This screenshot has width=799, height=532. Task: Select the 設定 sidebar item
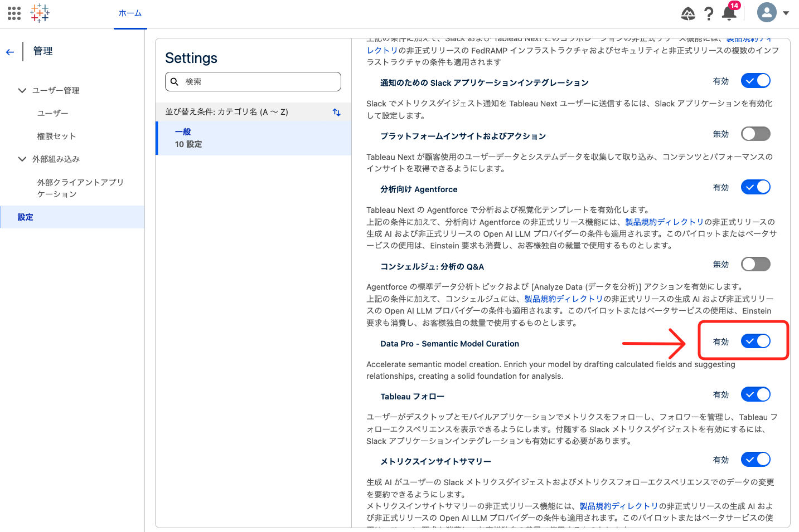pos(72,217)
